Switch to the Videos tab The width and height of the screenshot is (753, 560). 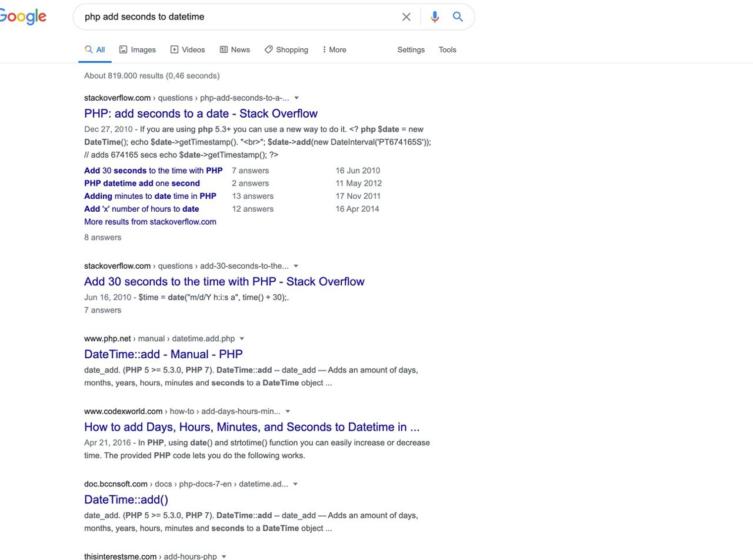click(188, 50)
